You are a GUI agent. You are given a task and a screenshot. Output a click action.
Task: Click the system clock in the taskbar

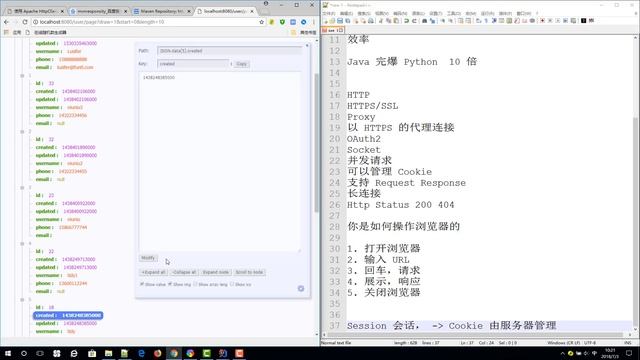point(610,353)
